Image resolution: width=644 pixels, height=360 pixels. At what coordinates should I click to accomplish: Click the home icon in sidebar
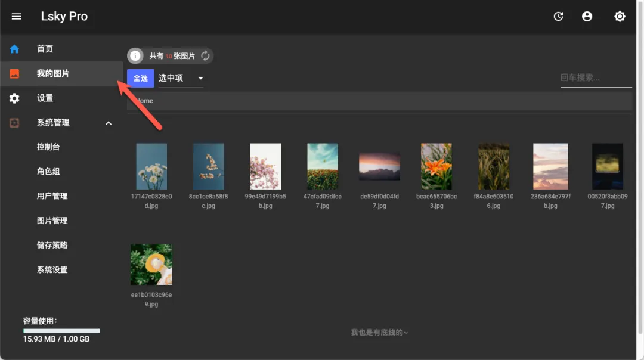pos(14,49)
